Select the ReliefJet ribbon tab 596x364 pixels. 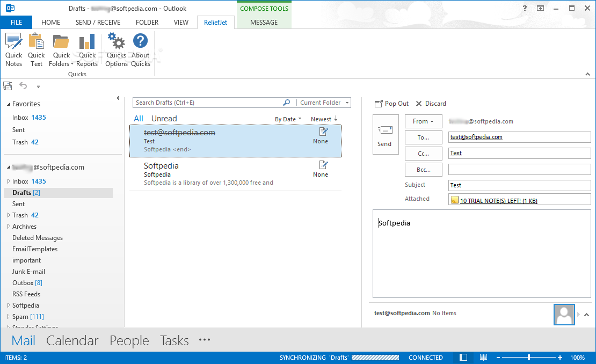(215, 23)
